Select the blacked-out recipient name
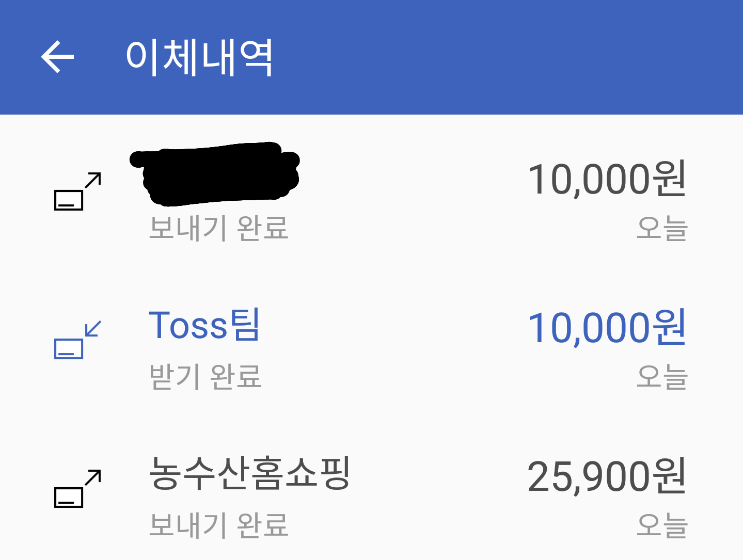The height and width of the screenshot is (560, 743). [x=214, y=173]
